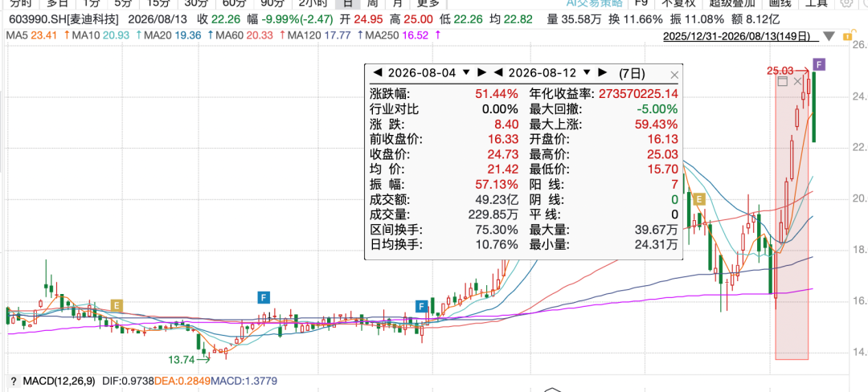Open AI交易策略 link
The width and height of the screenshot is (868, 392).
595,2
